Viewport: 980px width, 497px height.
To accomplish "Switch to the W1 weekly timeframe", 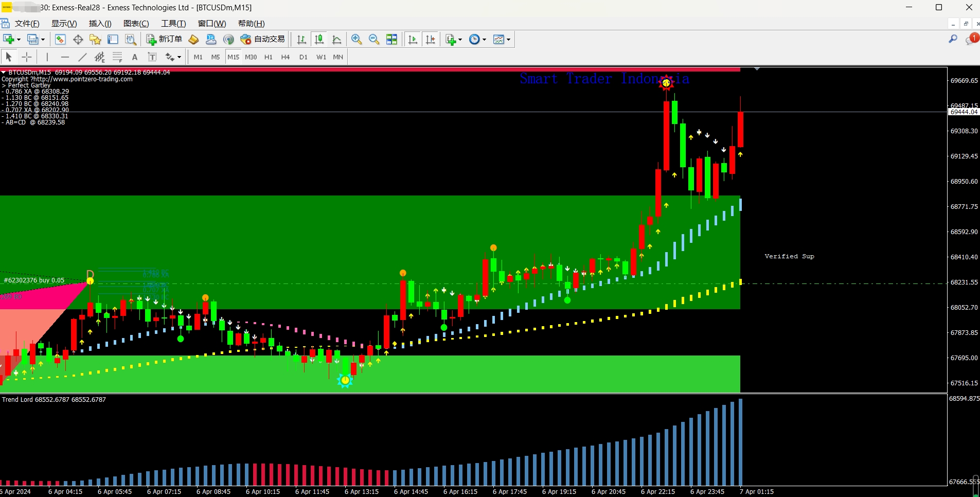I will (321, 57).
